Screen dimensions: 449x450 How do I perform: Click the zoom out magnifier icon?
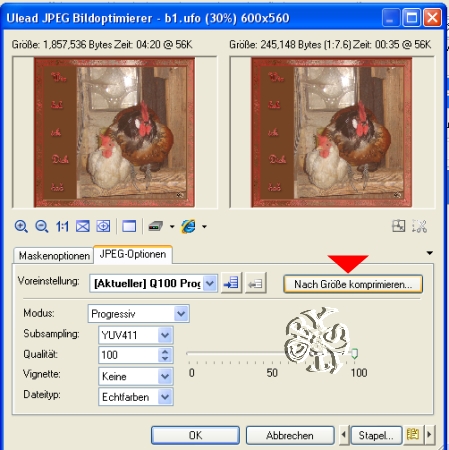click(42, 227)
